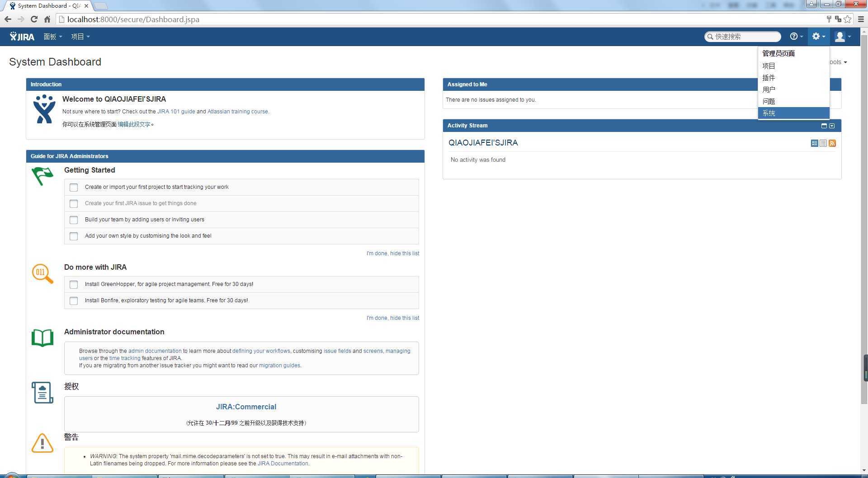Image resolution: width=868 pixels, height=478 pixels.
Task: Expand the help menu dropdown arrow
Action: 802,37
